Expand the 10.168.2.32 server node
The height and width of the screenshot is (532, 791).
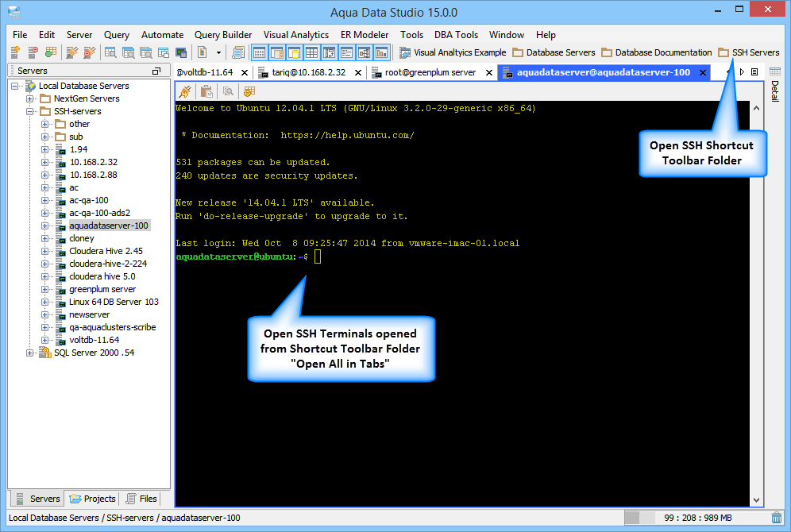45,162
